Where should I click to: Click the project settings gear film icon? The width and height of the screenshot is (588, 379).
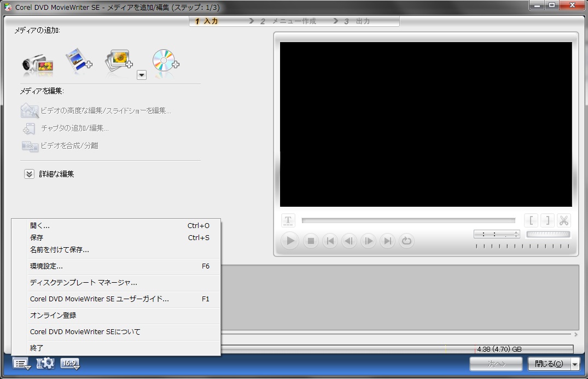(45, 363)
